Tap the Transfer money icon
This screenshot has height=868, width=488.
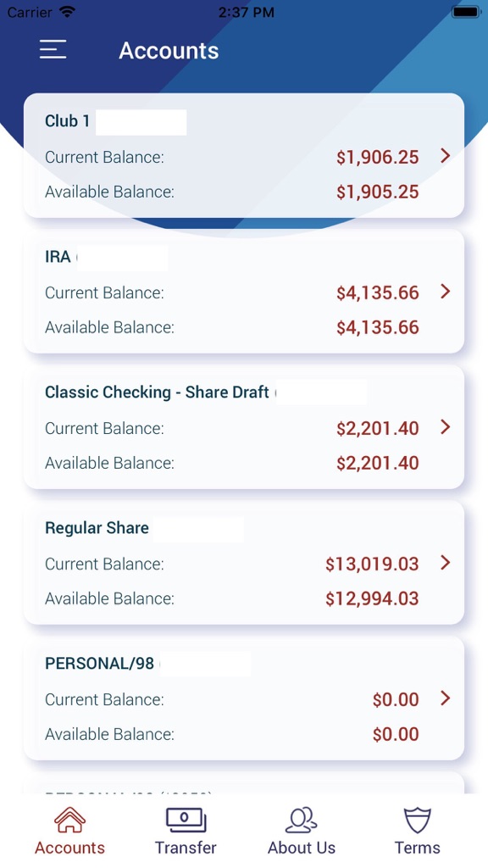click(x=186, y=820)
